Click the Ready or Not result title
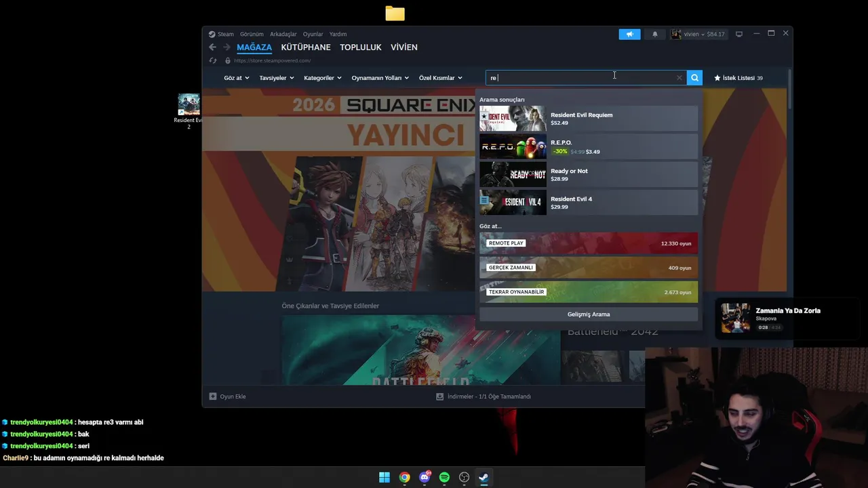The width and height of the screenshot is (868, 488). tap(569, 171)
